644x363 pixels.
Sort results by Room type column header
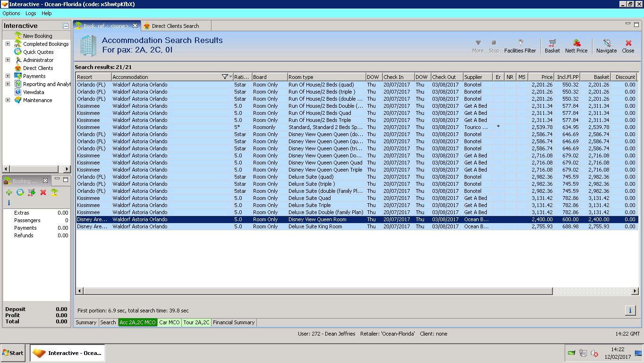point(327,77)
